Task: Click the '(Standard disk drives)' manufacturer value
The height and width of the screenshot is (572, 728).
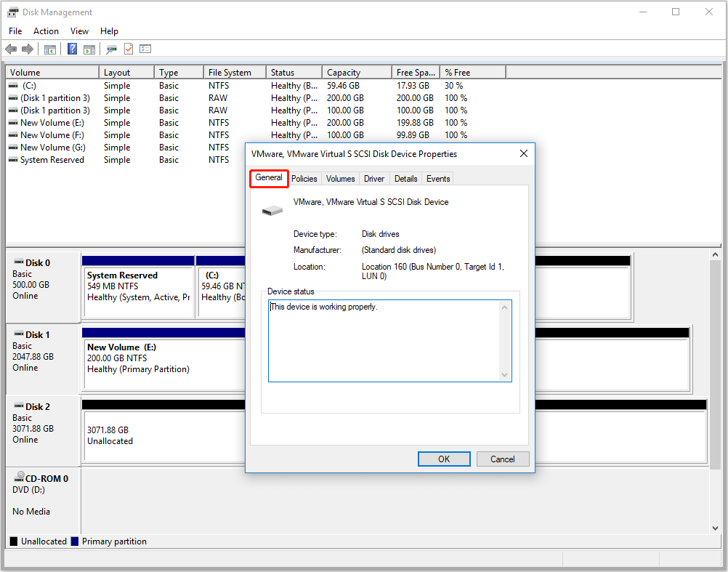Action: 399,250
